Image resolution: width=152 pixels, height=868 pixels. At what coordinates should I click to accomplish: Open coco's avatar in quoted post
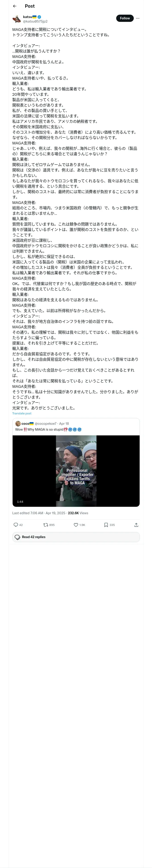pyautogui.click(x=18, y=424)
